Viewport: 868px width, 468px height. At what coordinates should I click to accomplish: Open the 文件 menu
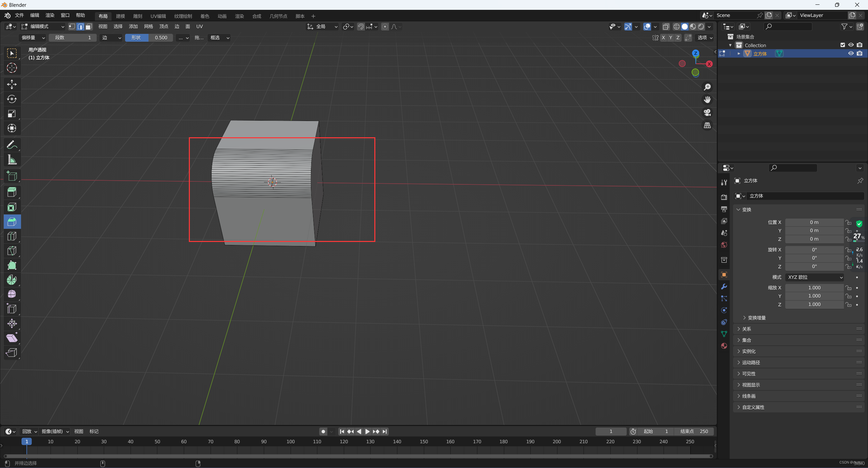[x=19, y=15]
